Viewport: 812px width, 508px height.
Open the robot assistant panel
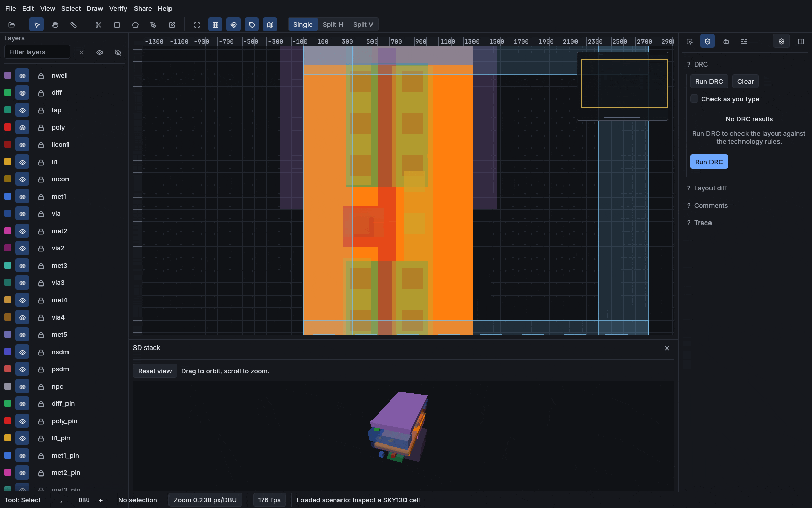click(726, 42)
